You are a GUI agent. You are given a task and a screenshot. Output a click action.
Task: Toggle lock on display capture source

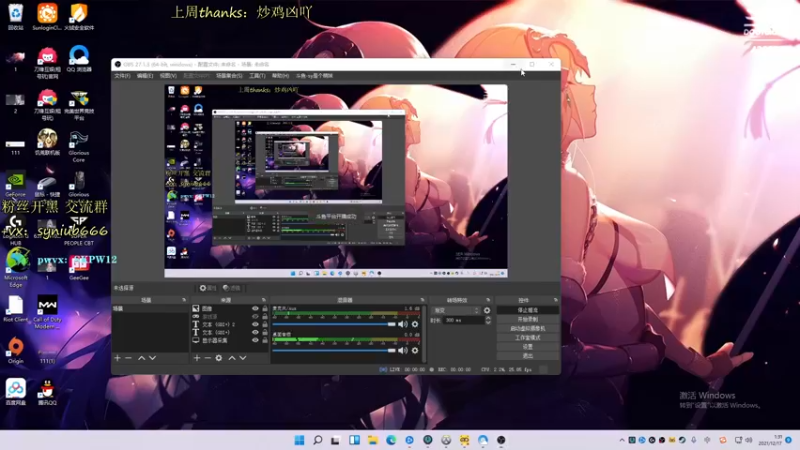pyautogui.click(x=265, y=340)
